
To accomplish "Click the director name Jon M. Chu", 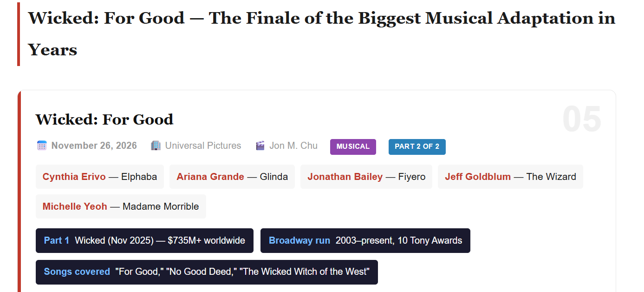I will coord(293,146).
